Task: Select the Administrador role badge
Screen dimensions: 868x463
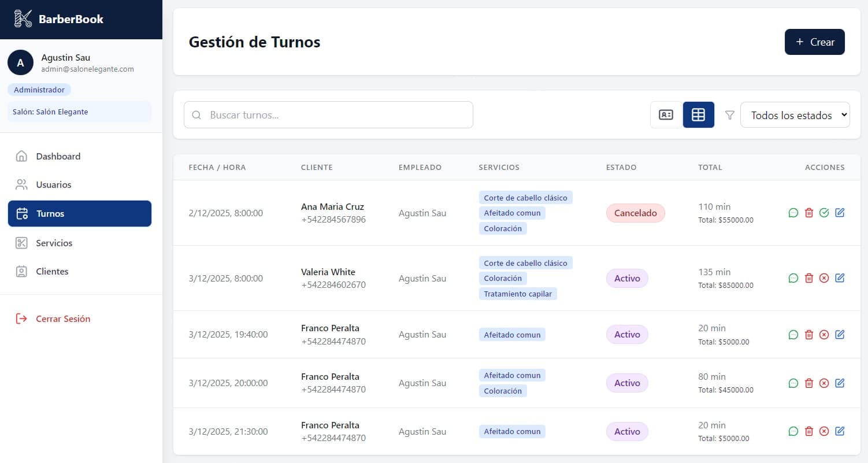Action: 39,90
